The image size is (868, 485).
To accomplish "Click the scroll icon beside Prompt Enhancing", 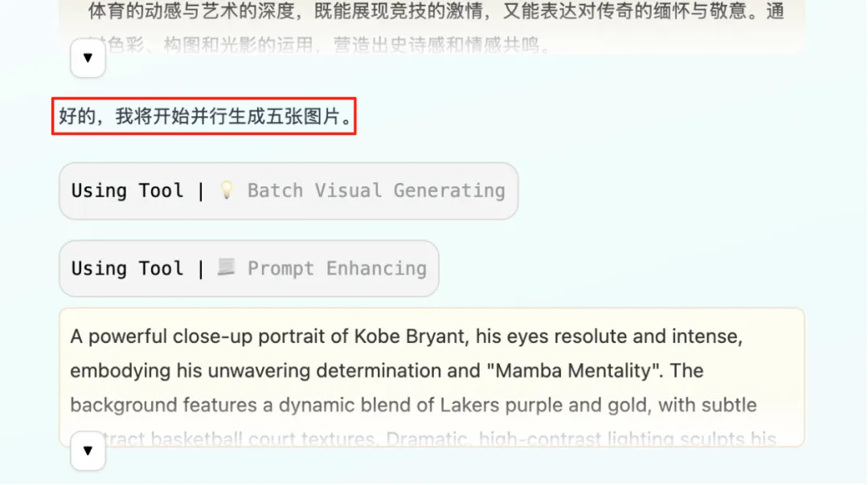I will 227,268.
